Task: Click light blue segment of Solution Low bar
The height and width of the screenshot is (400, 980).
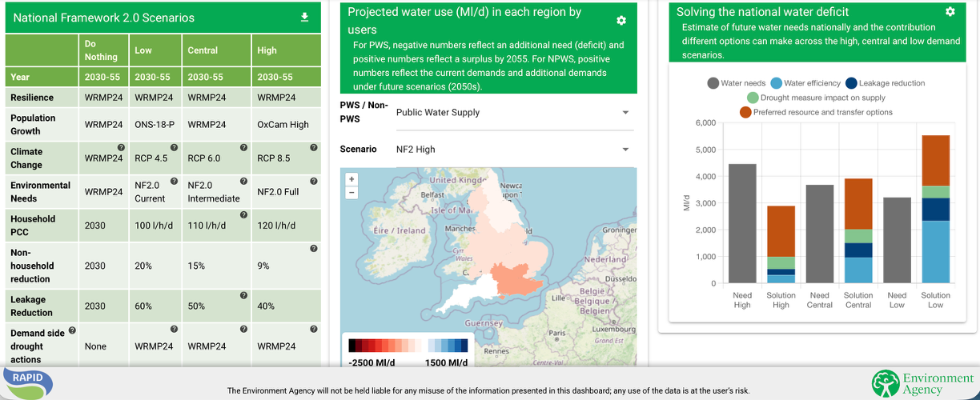Action: (936, 252)
